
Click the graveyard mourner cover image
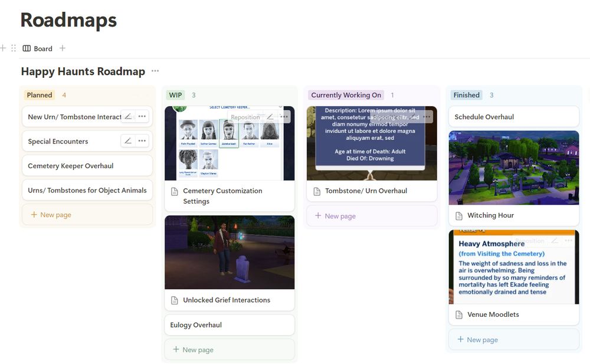pyautogui.click(x=230, y=252)
